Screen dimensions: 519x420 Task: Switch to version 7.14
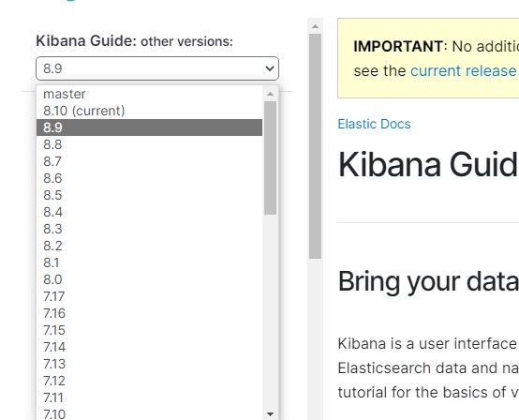coord(149,347)
